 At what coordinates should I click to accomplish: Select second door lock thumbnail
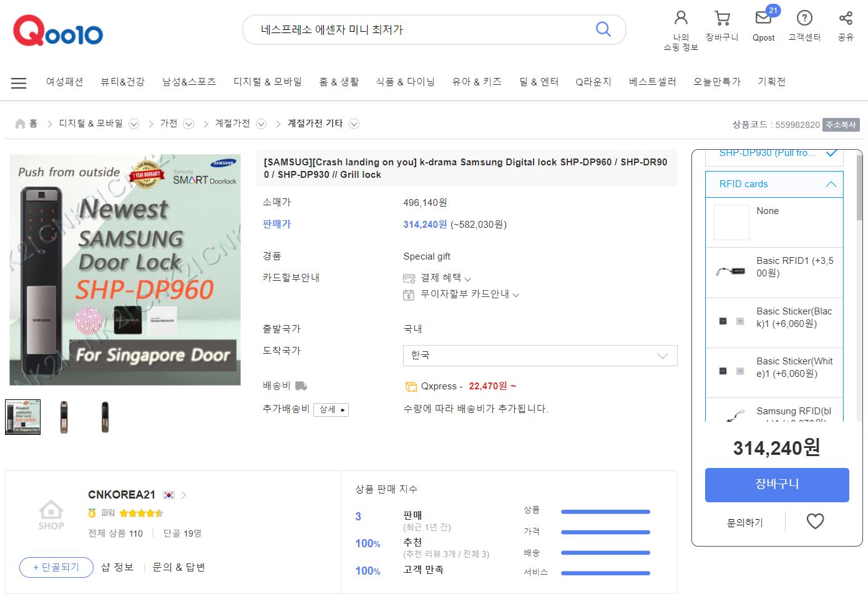point(64,417)
